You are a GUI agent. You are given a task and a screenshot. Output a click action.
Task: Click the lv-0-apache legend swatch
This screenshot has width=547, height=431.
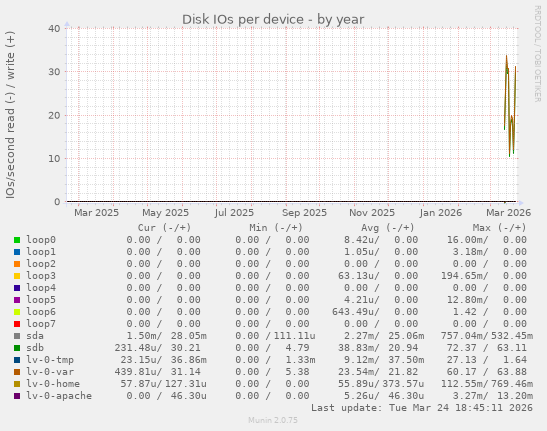[17, 396]
